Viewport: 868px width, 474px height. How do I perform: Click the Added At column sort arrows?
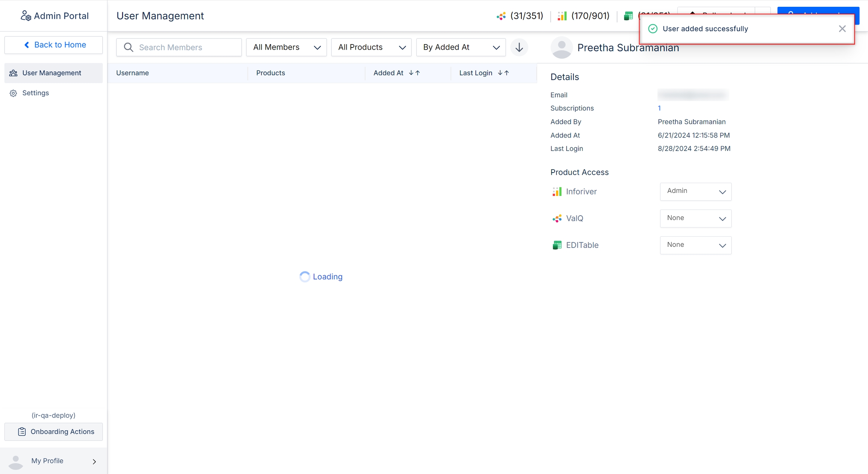pos(414,73)
